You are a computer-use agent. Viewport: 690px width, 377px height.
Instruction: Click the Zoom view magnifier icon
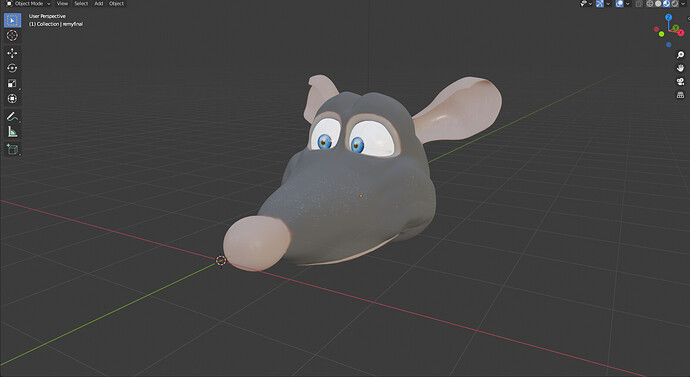680,55
